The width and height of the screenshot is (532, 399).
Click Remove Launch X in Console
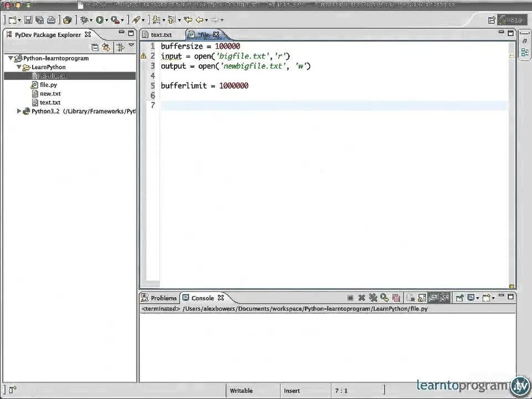[362, 298]
